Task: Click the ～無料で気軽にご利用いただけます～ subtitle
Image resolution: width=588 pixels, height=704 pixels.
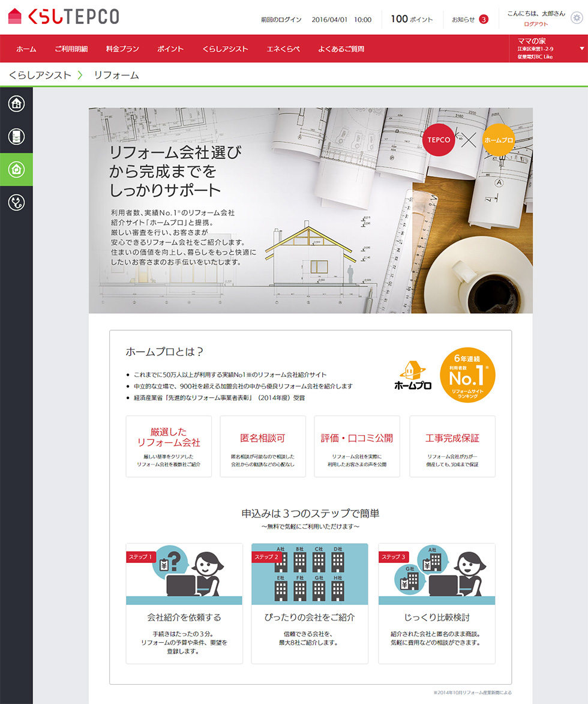Action: point(311,526)
